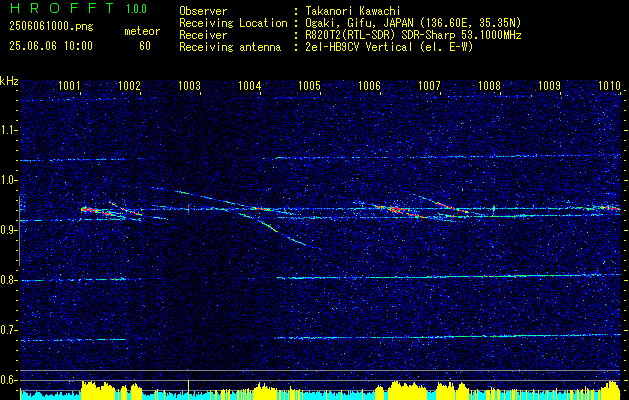Click the kHz unit label

(9, 81)
